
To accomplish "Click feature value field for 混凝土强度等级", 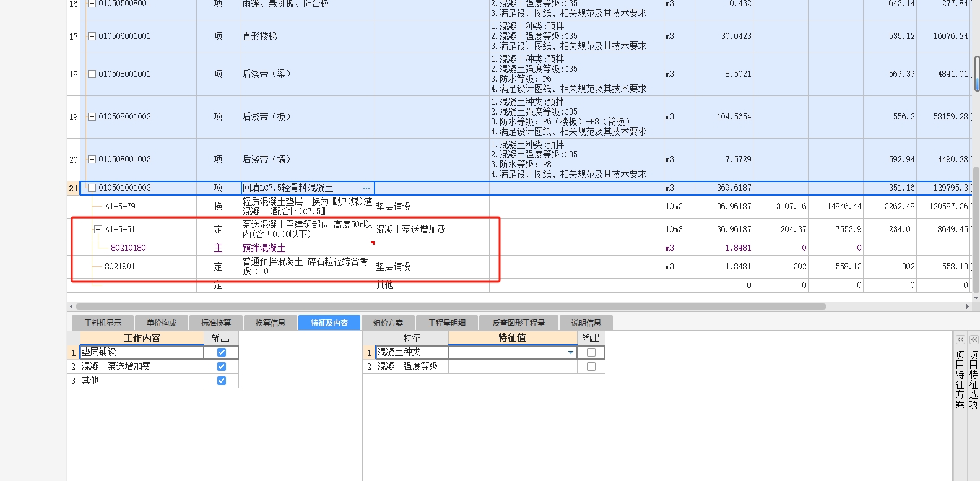I will pos(513,366).
